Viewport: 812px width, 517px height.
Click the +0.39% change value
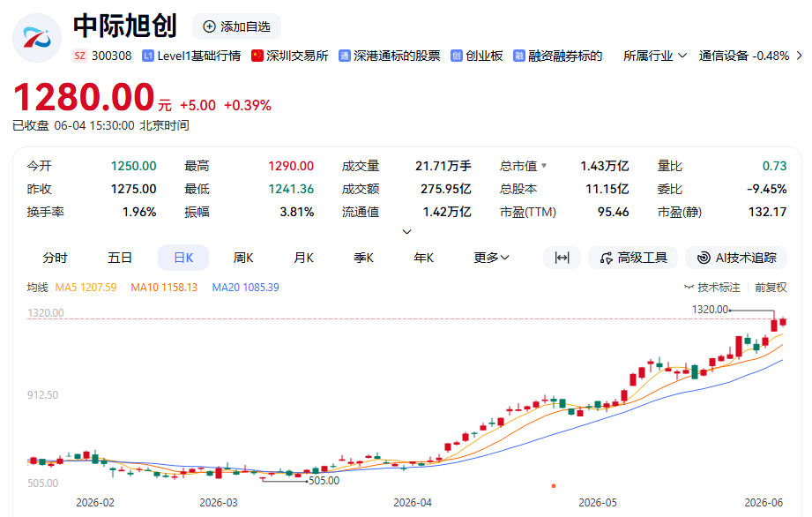[248, 105]
